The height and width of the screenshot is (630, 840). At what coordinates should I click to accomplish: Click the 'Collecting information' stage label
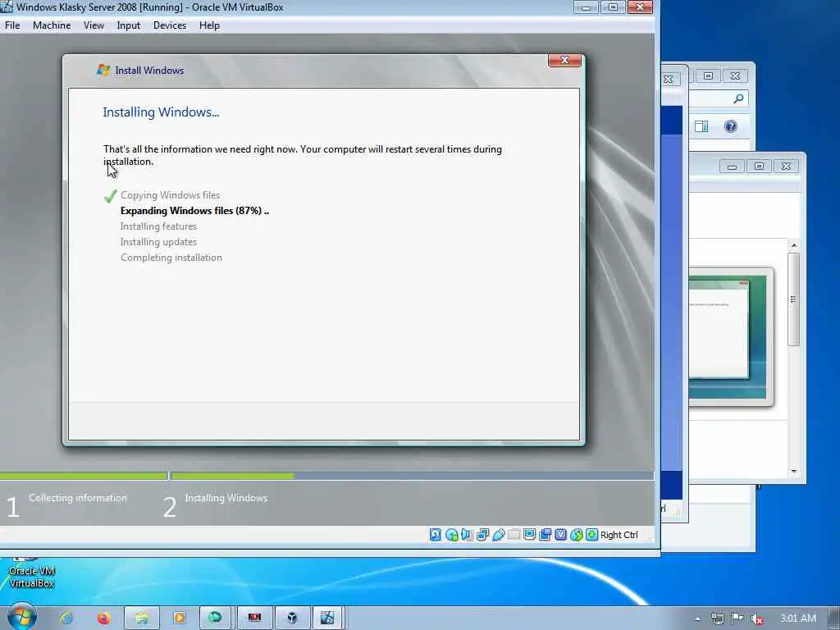[x=78, y=498]
